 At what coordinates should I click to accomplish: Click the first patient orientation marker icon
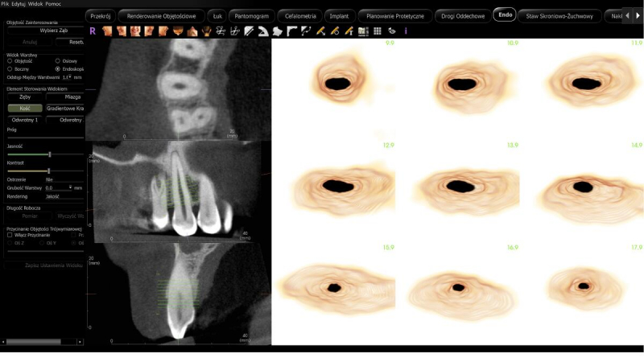pos(221,31)
